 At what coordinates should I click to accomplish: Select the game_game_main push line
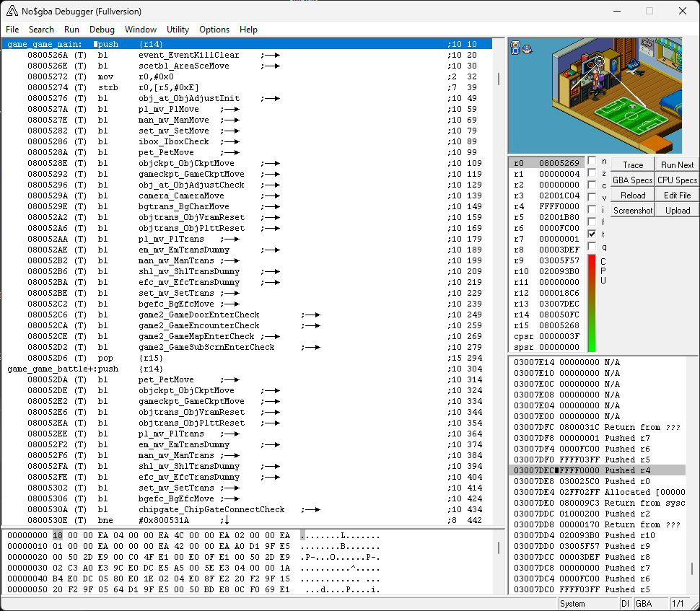[x=247, y=44]
